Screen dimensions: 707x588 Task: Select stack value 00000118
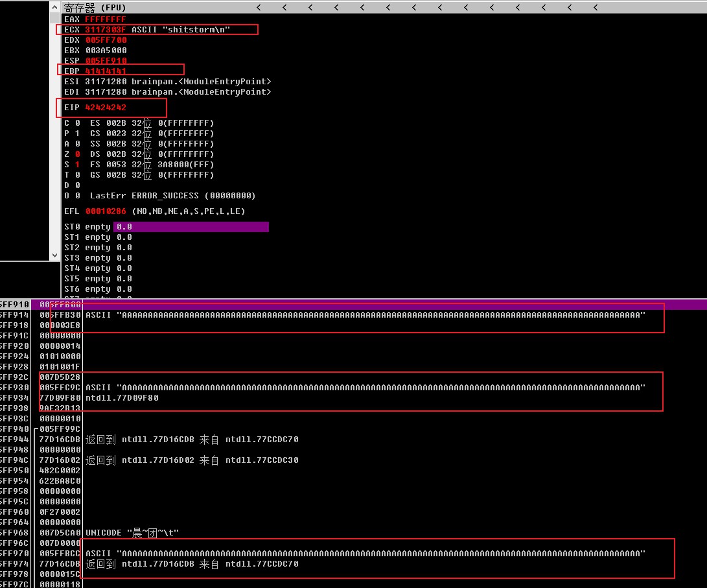click(x=60, y=585)
